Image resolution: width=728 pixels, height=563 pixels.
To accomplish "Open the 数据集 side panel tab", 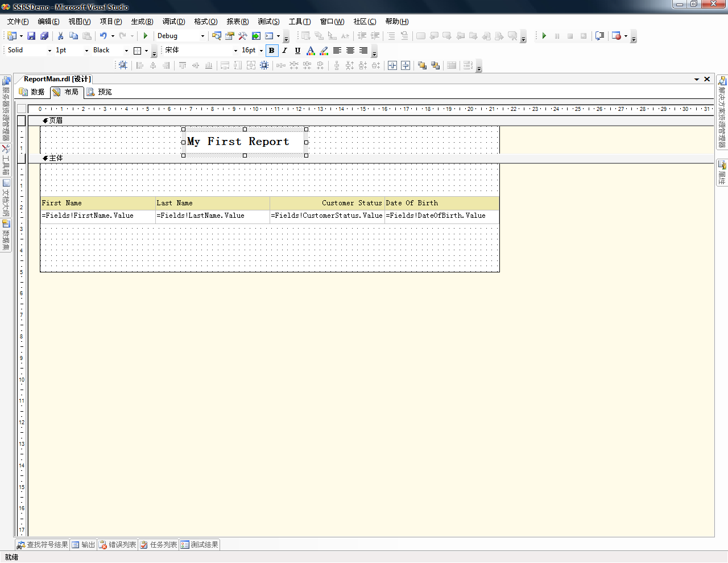I will (6, 235).
